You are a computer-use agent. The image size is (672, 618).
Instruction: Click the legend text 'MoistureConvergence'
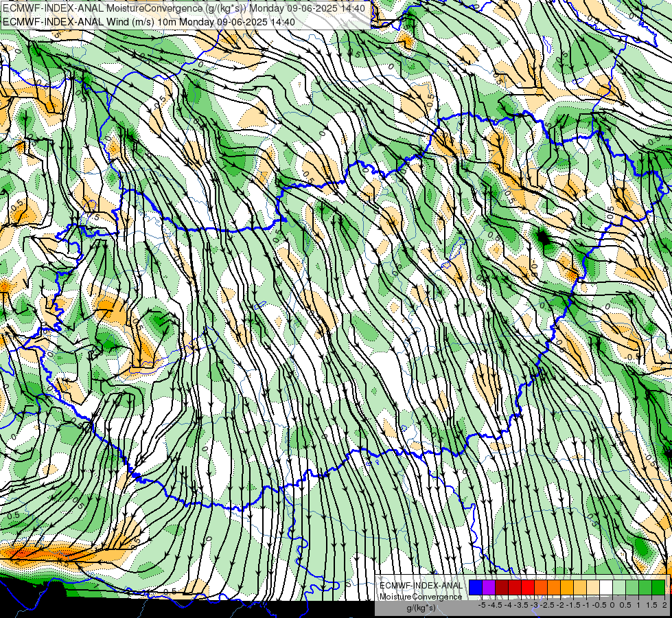tap(421, 597)
